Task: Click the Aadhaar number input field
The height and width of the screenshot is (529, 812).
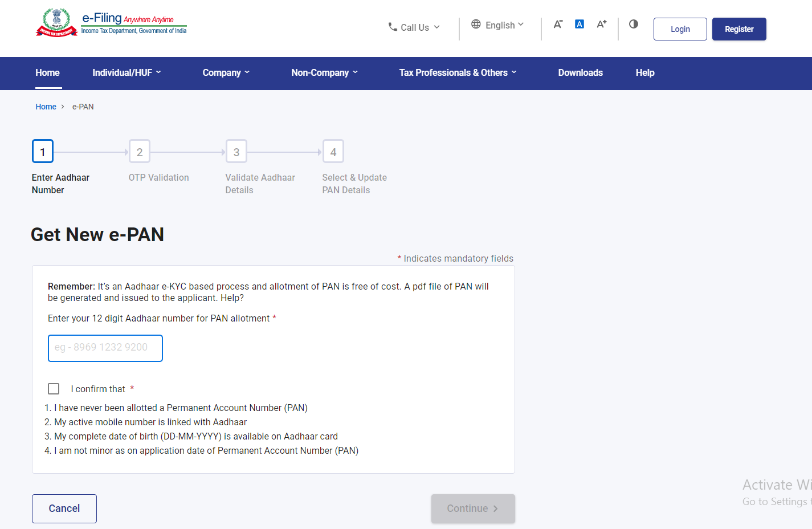Action: 105,348
